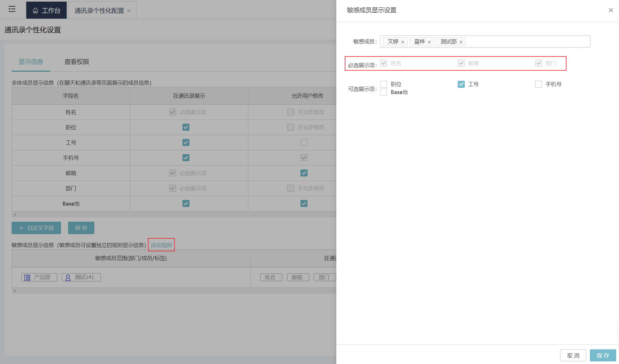The image size is (619, 364).
Task: Check the 职位 optional display item
Action: (x=383, y=84)
